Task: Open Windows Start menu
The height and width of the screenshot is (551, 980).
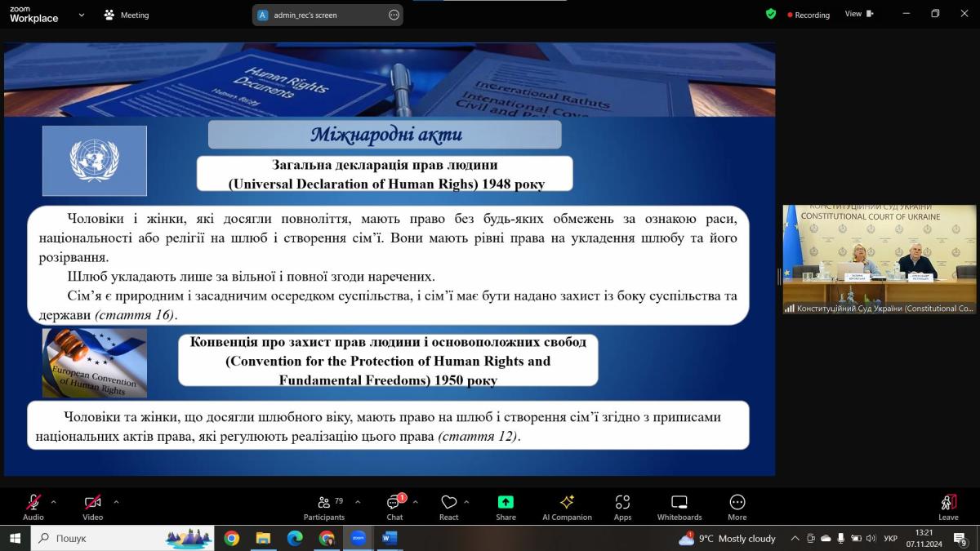Action: click(x=15, y=538)
